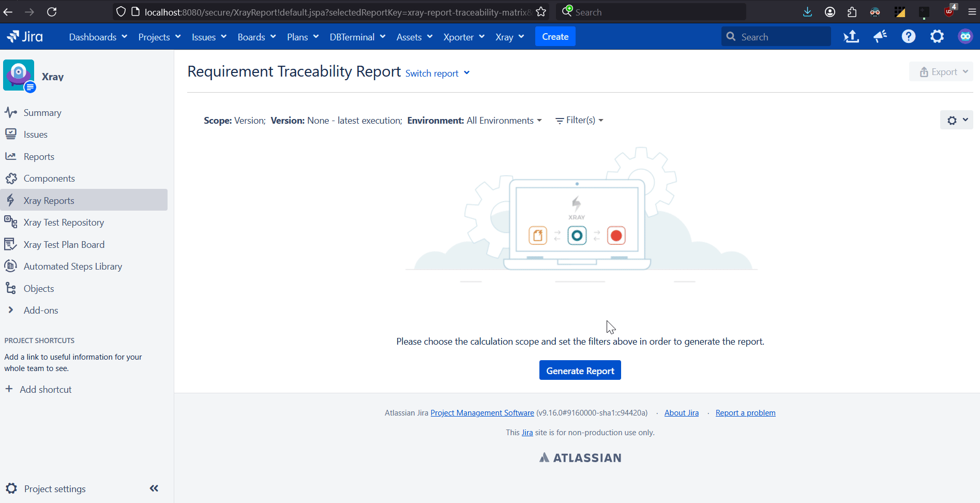Click the Generate Report button
This screenshot has height=503, width=980.
pyautogui.click(x=580, y=371)
